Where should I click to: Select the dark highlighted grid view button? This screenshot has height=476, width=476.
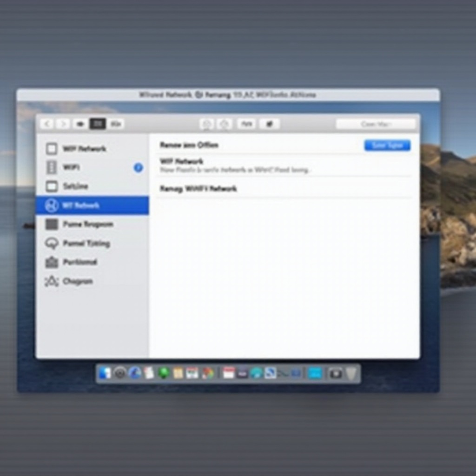[x=98, y=124]
